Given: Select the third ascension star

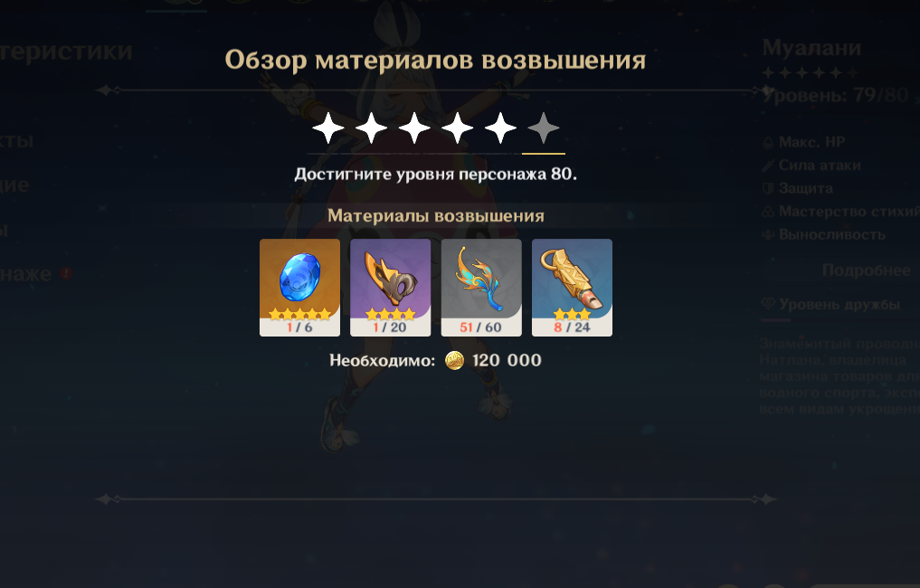Looking at the screenshot, I should (414, 128).
